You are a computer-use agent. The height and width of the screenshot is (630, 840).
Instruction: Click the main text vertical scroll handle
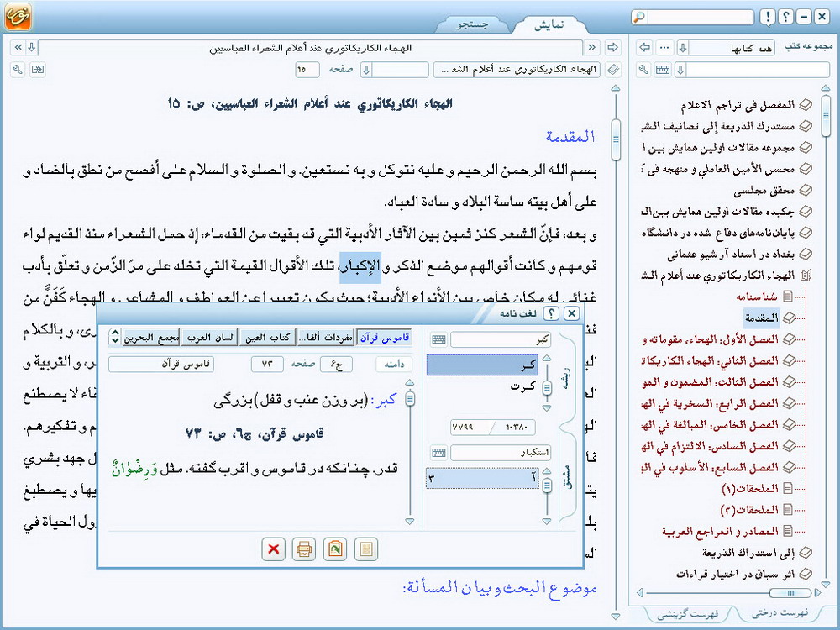[x=616, y=139]
